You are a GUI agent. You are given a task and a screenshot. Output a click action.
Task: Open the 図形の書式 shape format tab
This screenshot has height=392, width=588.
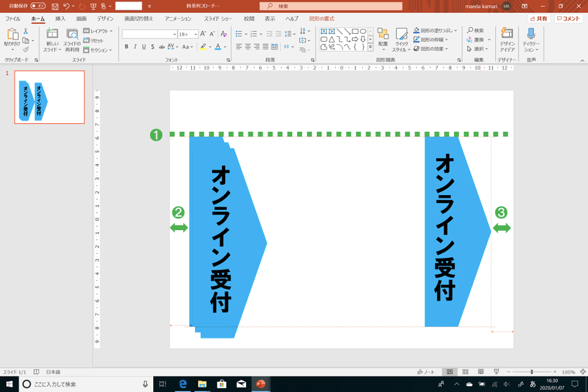[x=322, y=18]
